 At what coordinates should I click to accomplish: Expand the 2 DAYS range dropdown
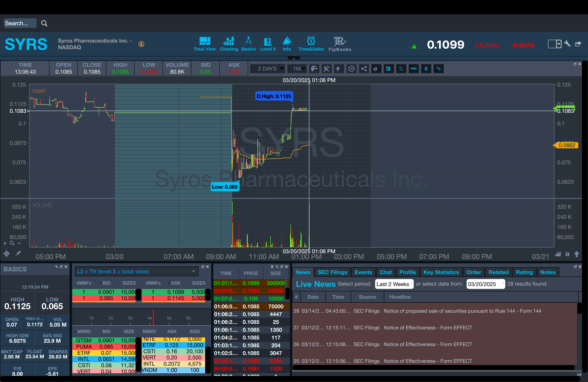268,69
